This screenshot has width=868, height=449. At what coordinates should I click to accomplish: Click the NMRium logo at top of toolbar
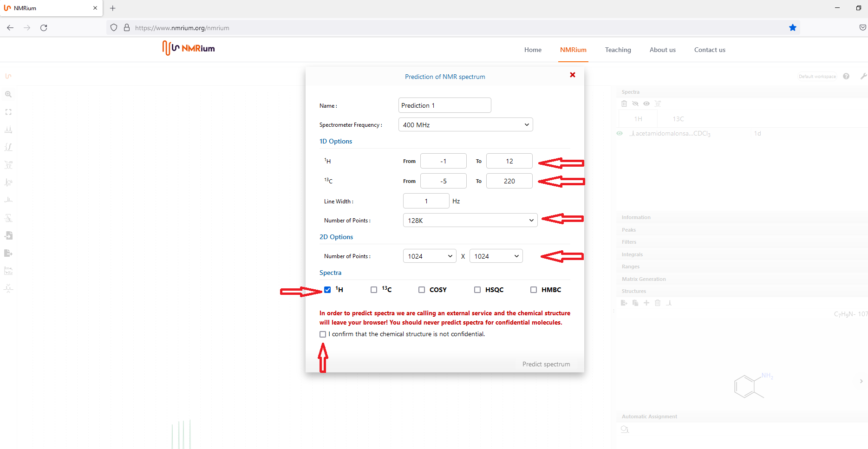[8, 76]
